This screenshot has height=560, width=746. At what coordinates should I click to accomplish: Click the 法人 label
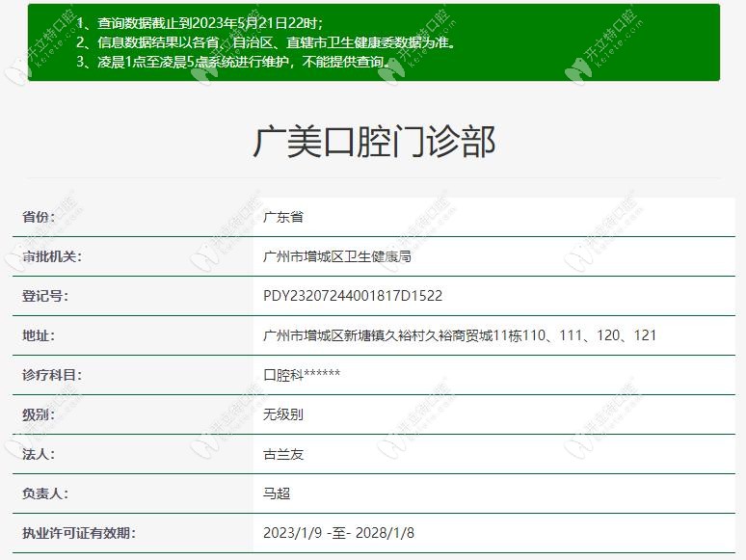click(39, 454)
